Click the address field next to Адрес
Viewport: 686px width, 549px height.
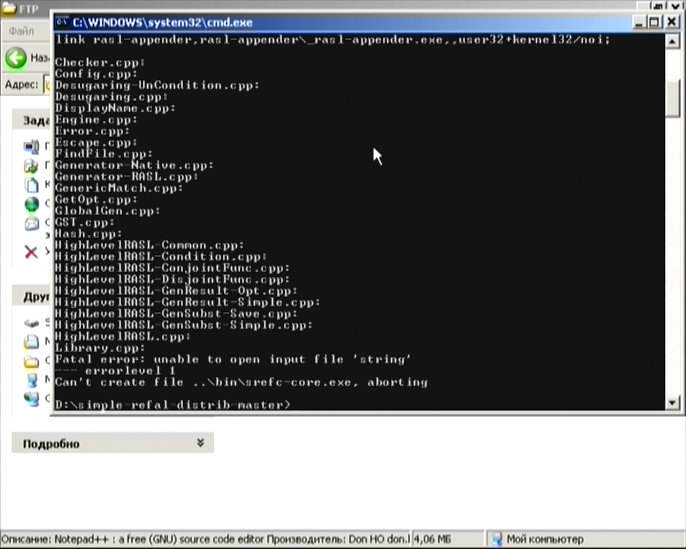[x=47, y=84]
